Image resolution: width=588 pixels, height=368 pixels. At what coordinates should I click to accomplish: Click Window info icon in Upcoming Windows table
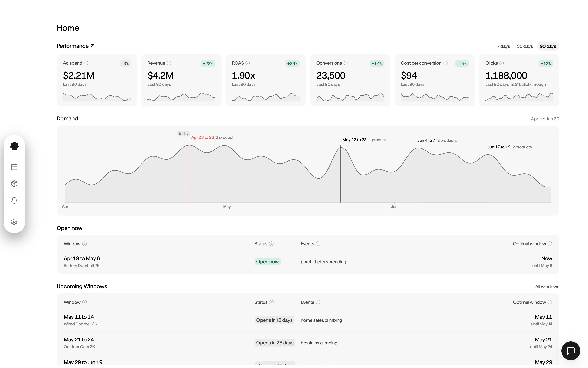tap(85, 302)
